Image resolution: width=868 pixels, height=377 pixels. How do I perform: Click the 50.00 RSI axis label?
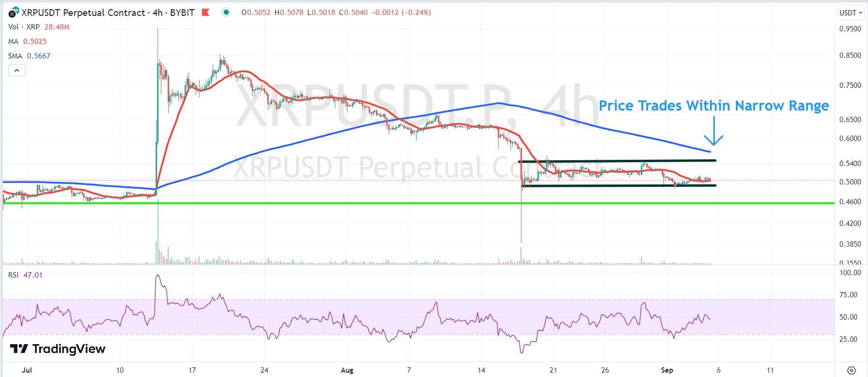pos(849,317)
